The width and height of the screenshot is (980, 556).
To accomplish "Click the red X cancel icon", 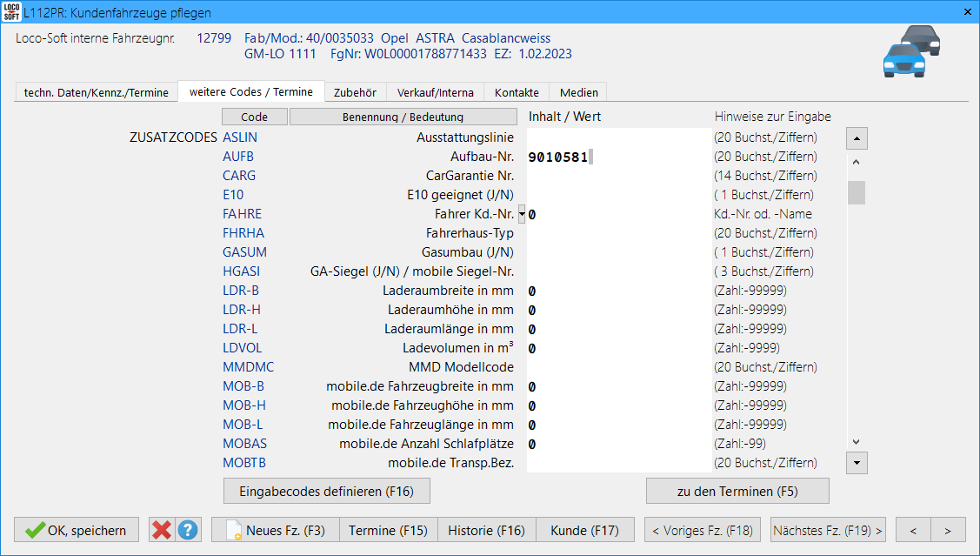I will click(161, 530).
